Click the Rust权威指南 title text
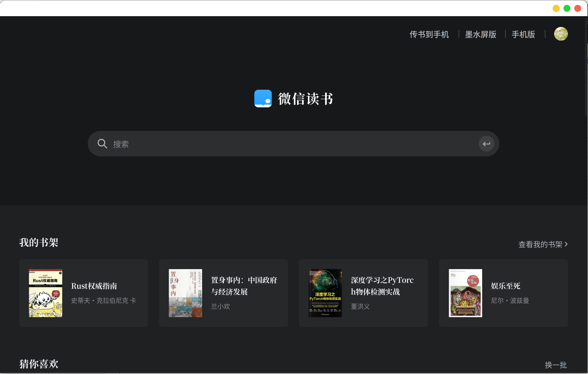 94,286
